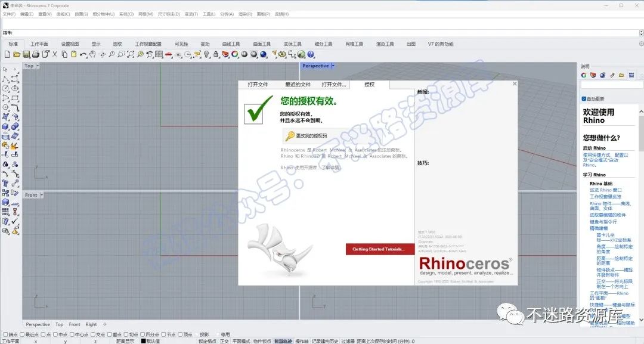Toggle the 最近点 osnap checkbox
Screen dimensions: 644x344
click(x=23, y=334)
